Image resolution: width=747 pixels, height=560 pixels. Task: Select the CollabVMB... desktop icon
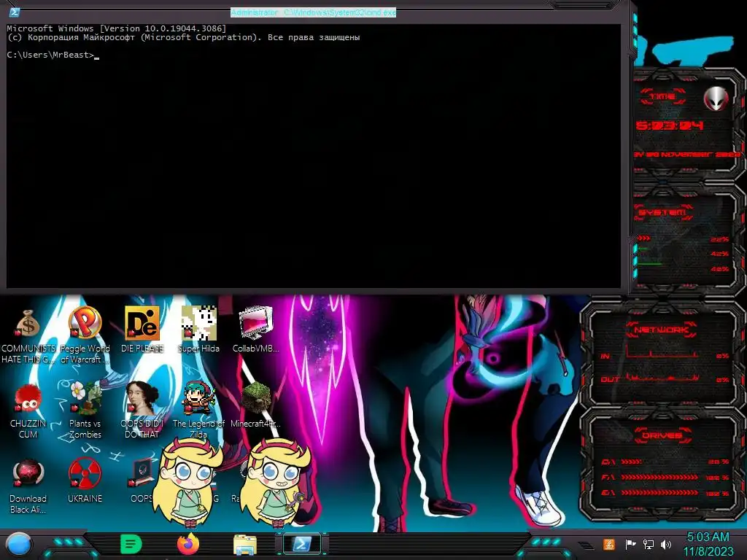point(256,330)
